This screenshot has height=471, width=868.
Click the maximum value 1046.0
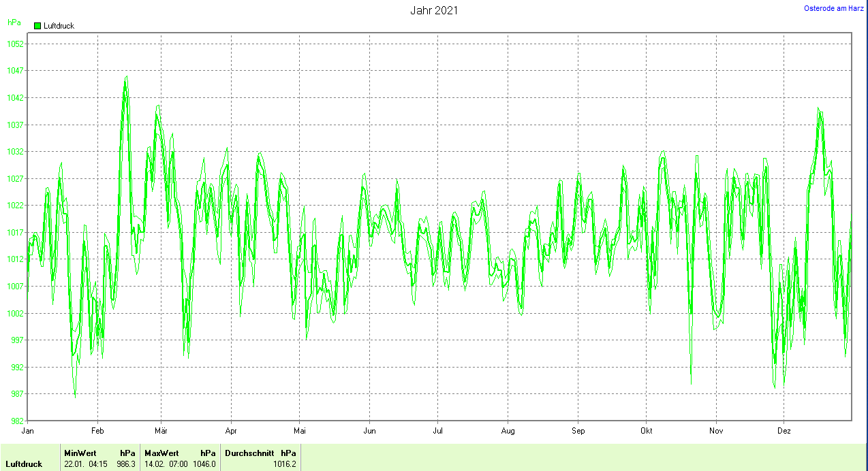coord(204,464)
